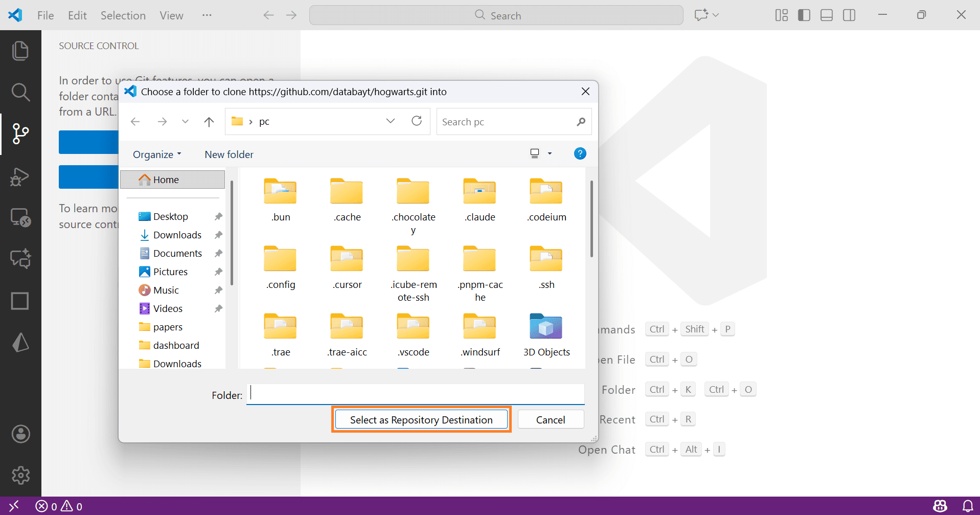Viewport: 980px width, 515px height.
Task: Cancel the folder selection dialog
Action: 551,419
